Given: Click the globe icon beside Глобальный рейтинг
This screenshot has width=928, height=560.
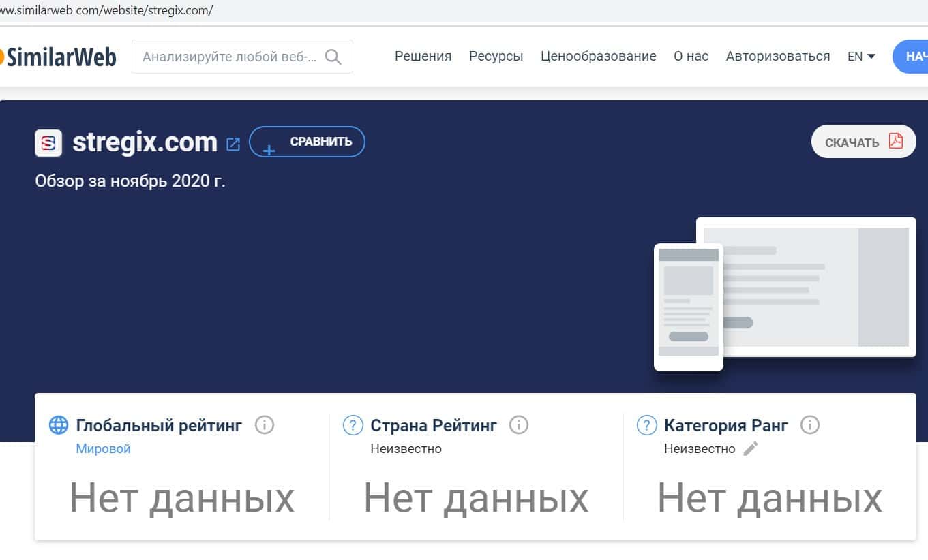Looking at the screenshot, I should (59, 425).
